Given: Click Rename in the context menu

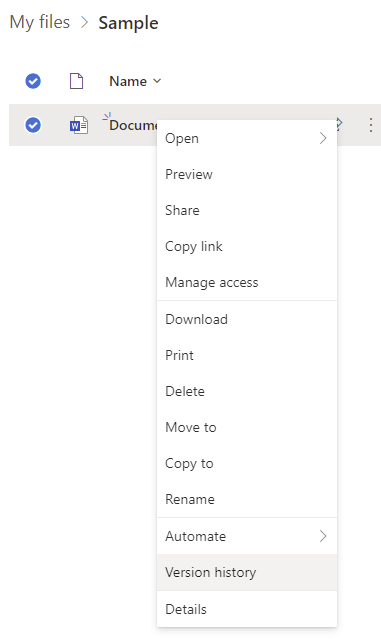Looking at the screenshot, I should tap(247, 499).
